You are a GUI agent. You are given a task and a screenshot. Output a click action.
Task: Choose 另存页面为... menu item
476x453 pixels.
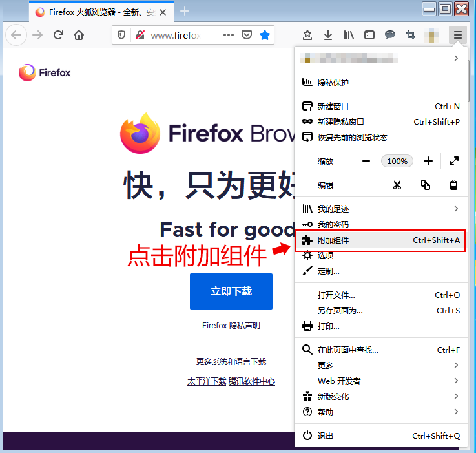click(x=380, y=310)
